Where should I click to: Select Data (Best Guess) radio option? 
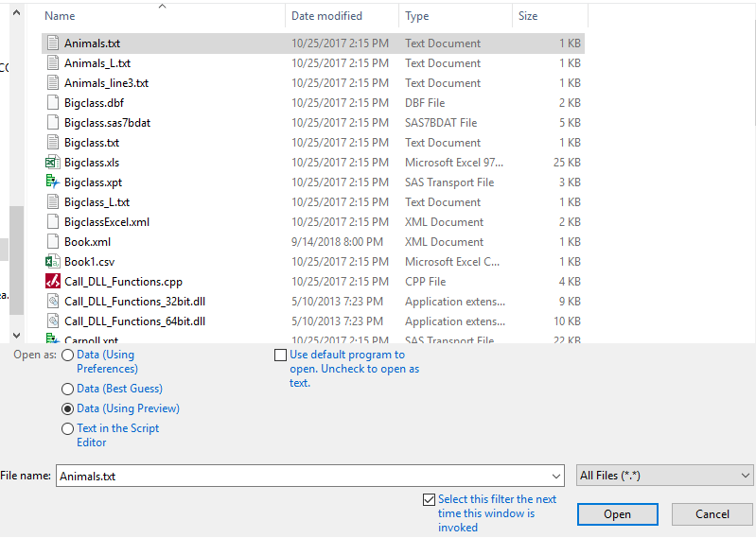click(x=67, y=389)
